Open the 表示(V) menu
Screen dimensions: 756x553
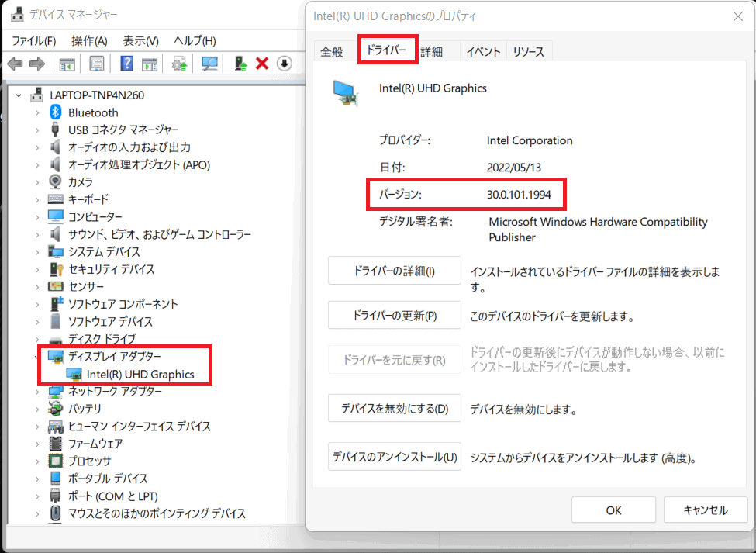(140, 40)
